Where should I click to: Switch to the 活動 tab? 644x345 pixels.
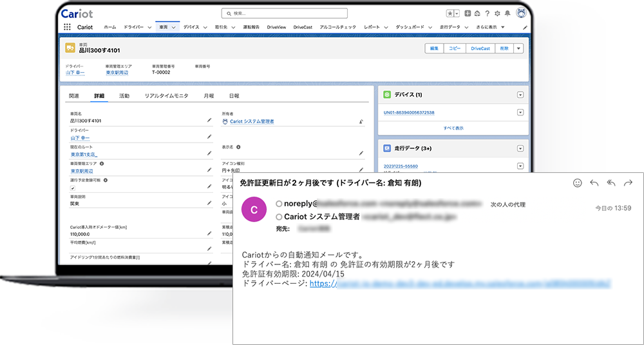(124, 96)
